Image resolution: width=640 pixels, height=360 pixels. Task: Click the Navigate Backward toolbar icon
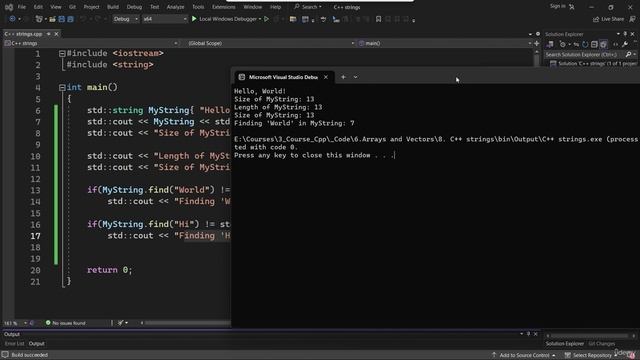tap(12, 19)
